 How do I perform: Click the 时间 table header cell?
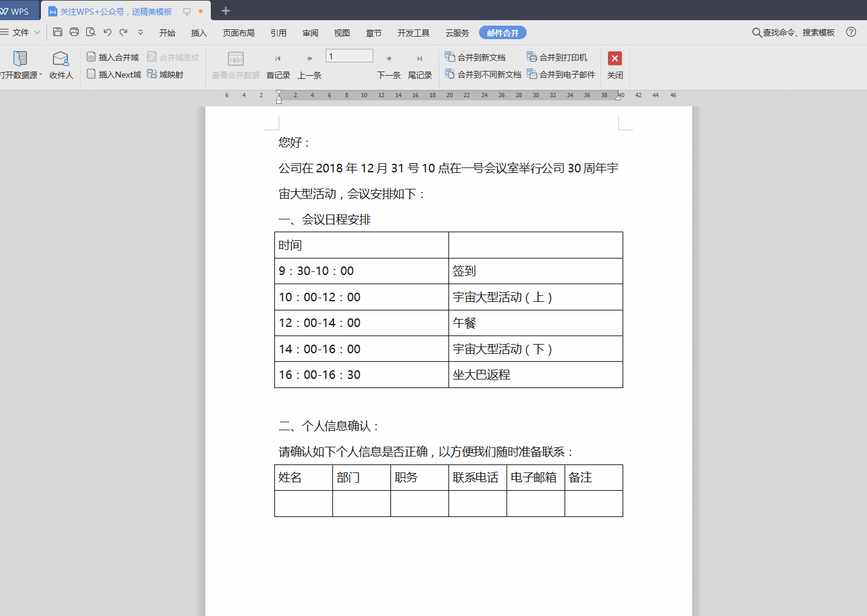tap(362, 245)
